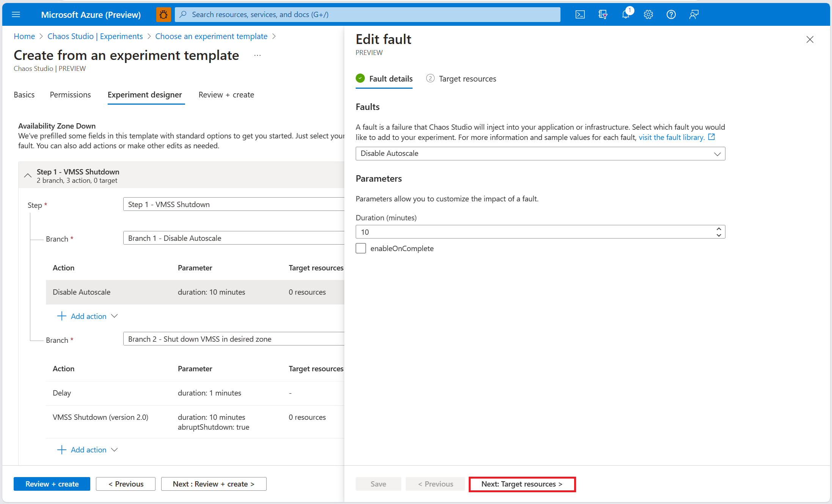832x504 pixels.
Task: Click Next: Target resources button
Action: [x=522, y=484]
